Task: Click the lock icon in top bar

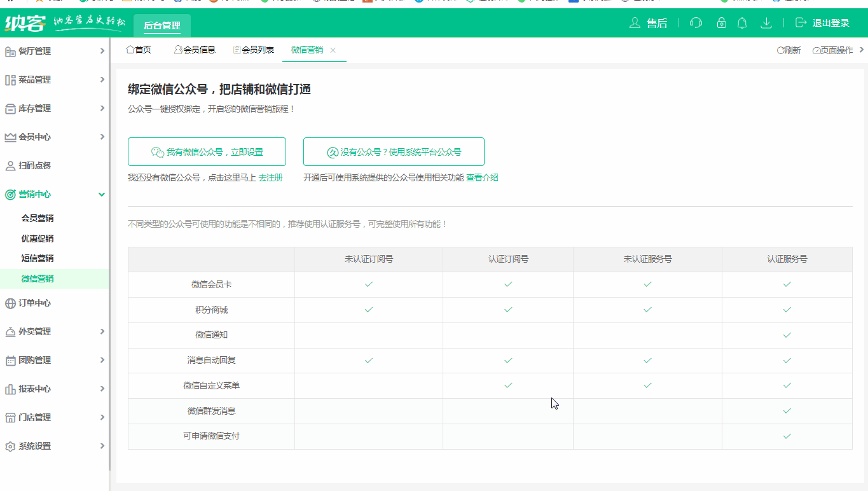Action: point(721,23)
